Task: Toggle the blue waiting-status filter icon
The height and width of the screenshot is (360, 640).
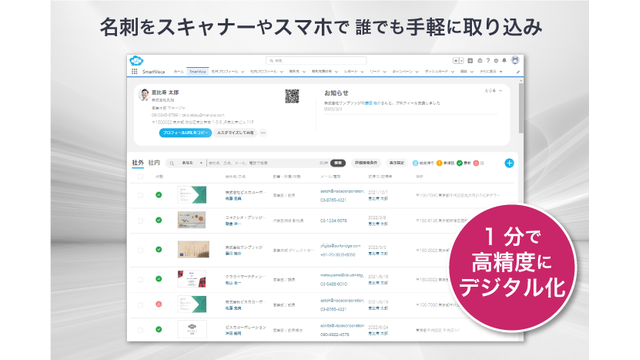Action: [x=415, y=163]
